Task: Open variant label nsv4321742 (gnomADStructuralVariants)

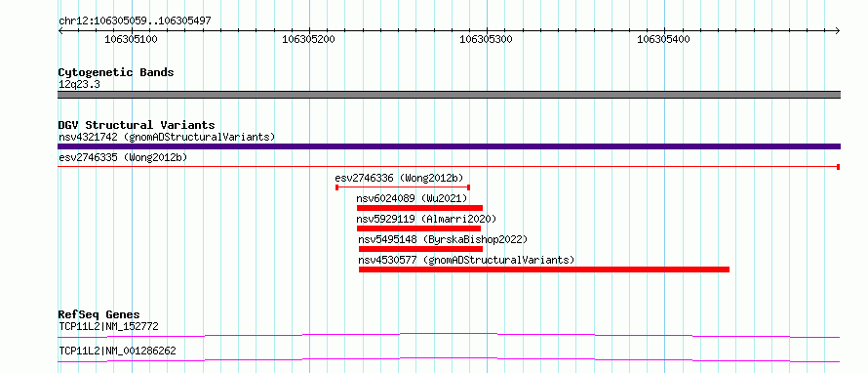Action: tap(167, 137)
